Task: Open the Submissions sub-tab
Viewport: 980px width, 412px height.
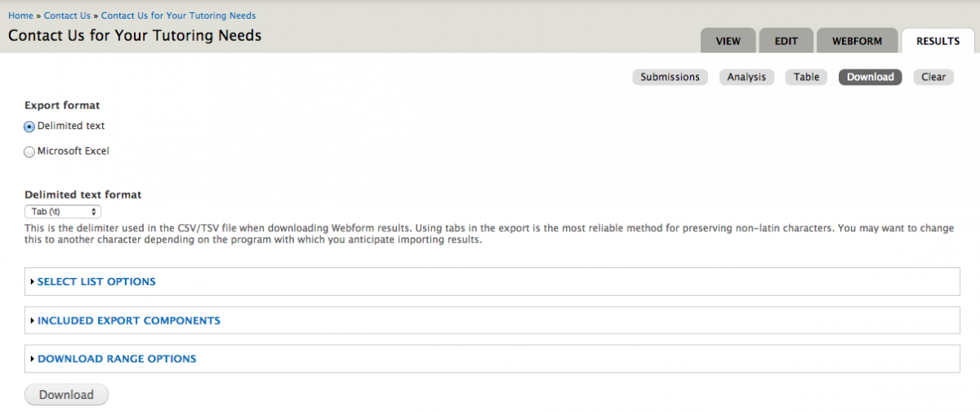Action: point(670,77)
